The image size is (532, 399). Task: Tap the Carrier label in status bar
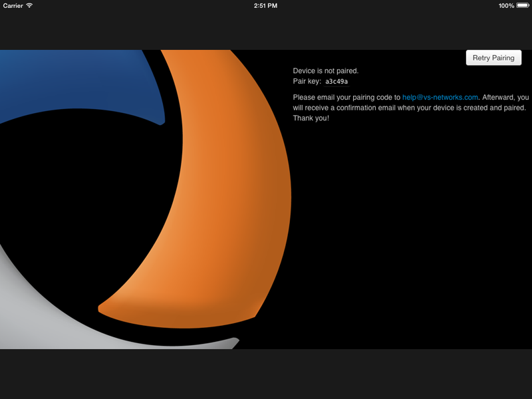pos(13,6)
